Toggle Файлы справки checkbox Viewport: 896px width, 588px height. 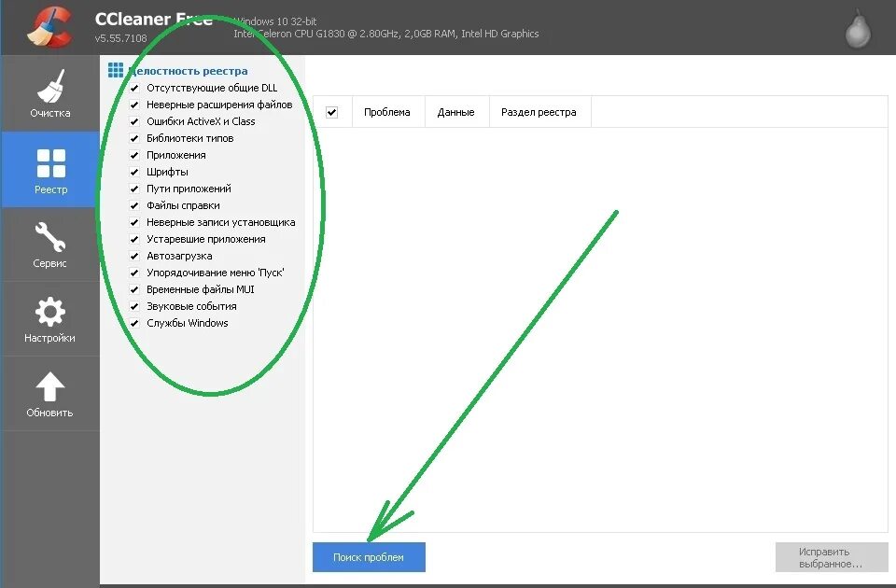(134, 205)
